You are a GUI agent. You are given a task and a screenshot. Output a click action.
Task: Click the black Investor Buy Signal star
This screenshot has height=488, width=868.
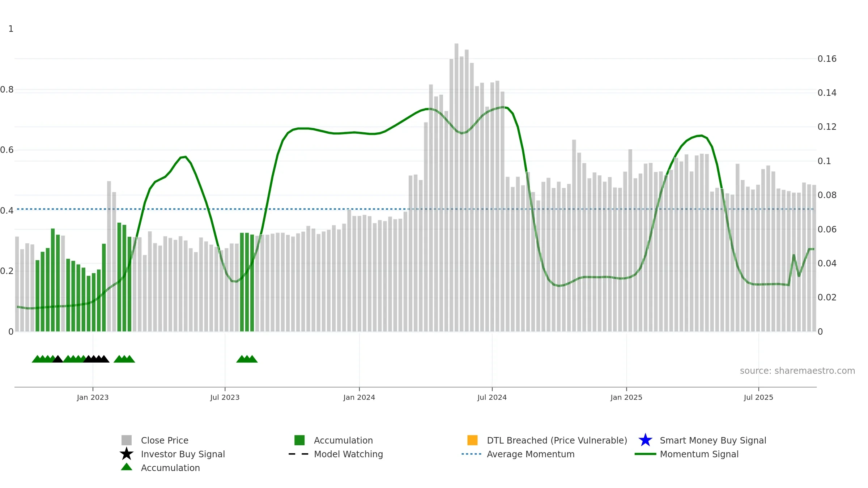pyautogui.click(x=127, y=454)
